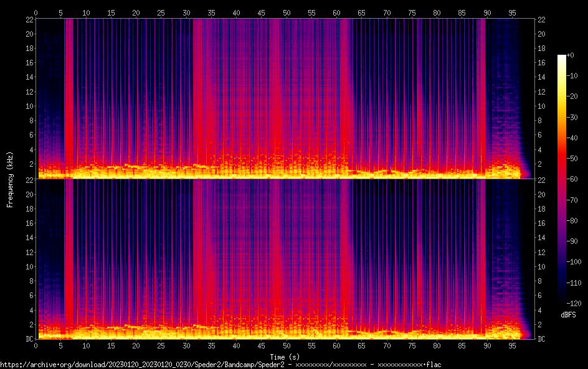Screen dimensions: 588x369
Task: Click the 'dBFS' label under the color scale
Action: coord(568,315)
